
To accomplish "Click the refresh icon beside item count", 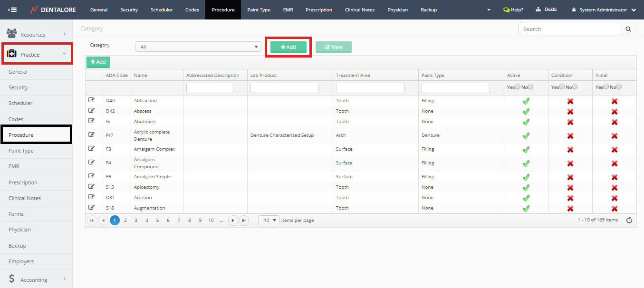I will [x=629, y=220].
